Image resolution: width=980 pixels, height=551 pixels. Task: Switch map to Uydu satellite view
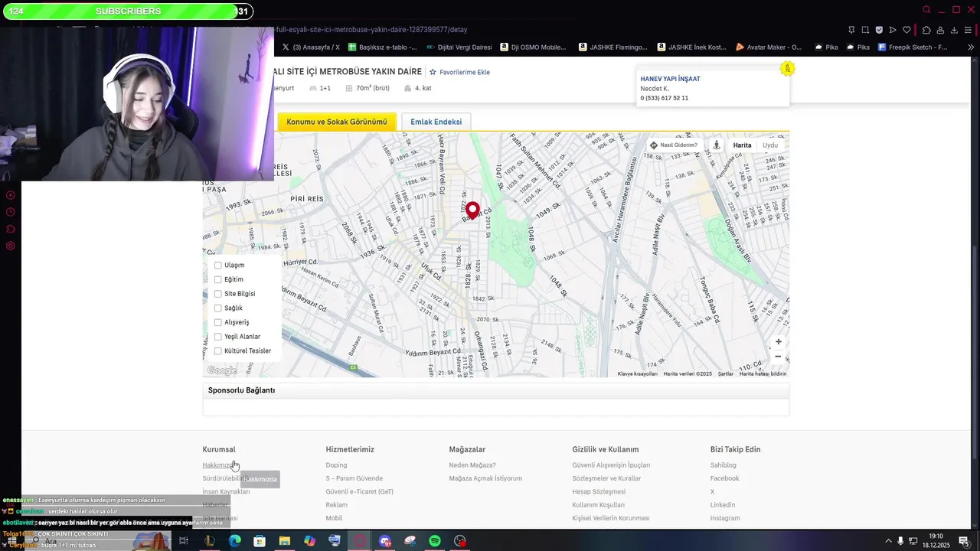tap(770, 145)
